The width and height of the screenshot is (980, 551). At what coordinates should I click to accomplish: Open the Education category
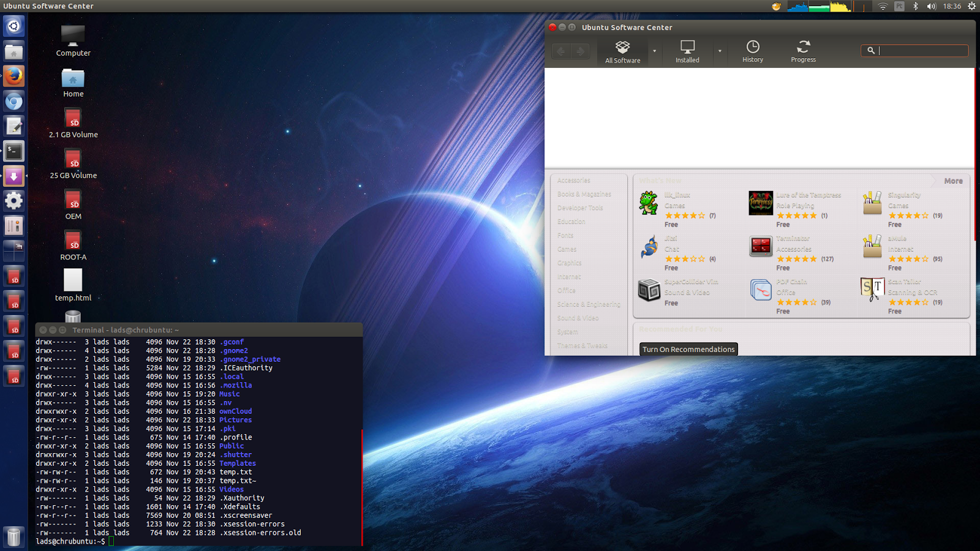tap(571, 222)
